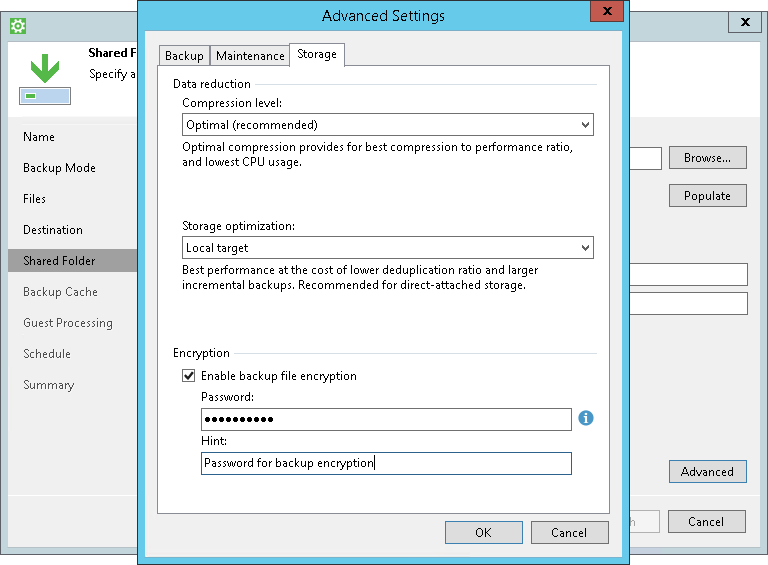Go to Schedule wizard step
The image size is (768, 565).
47,354
